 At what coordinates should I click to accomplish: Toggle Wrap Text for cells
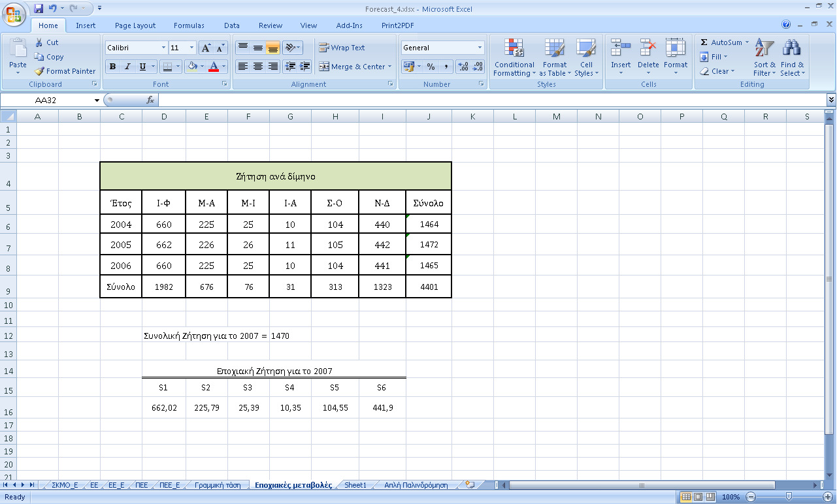coord(342,48)
